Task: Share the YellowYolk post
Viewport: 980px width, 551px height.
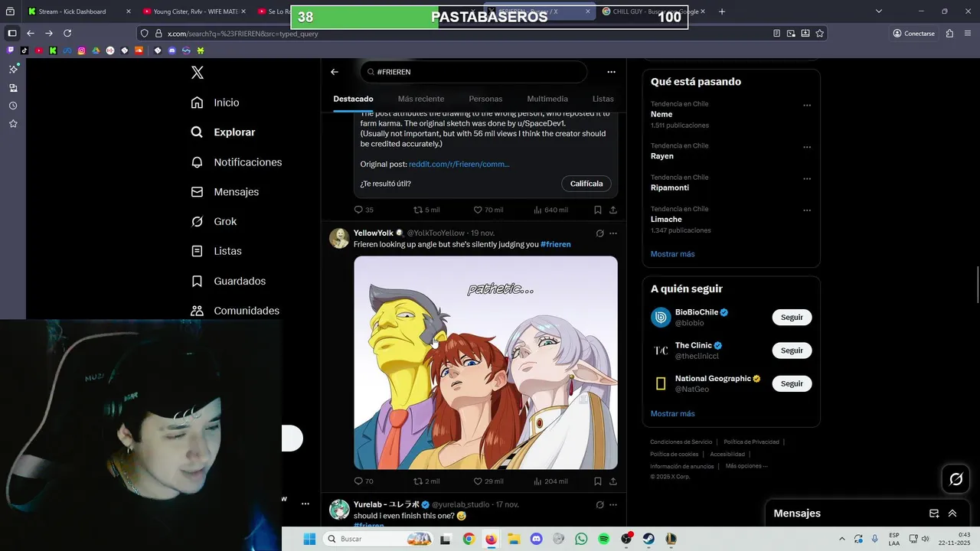Action: [612, 481]
